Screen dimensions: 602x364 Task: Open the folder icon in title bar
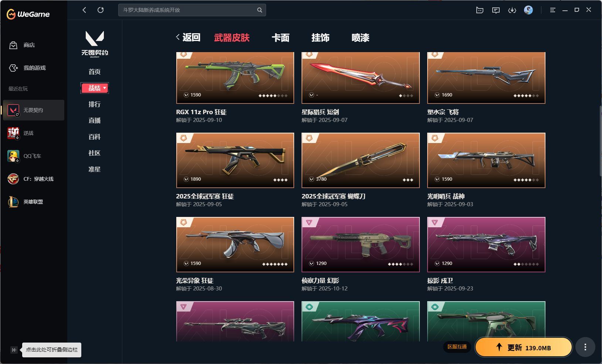point(480,10)
